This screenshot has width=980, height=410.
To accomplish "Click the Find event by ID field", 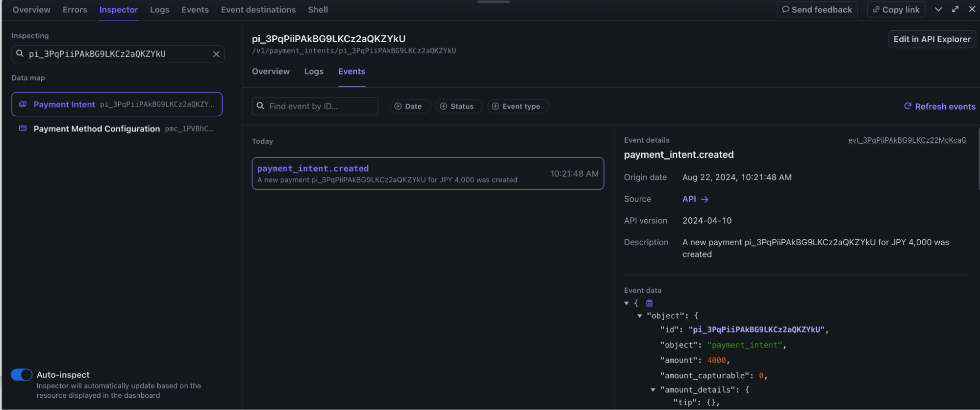I will pyautogui.click(x=315, y=106).
